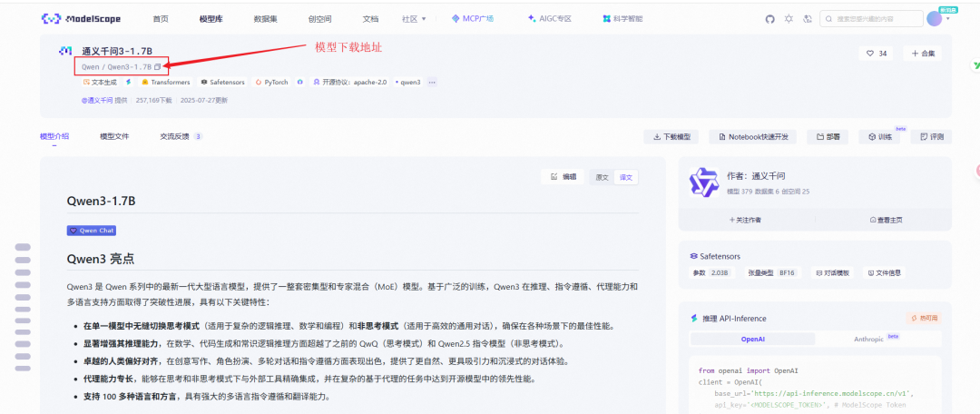Click the qwen3 tag
This screenshot has height=414, width=980.
pyautogui.click(x=408, y=82)
